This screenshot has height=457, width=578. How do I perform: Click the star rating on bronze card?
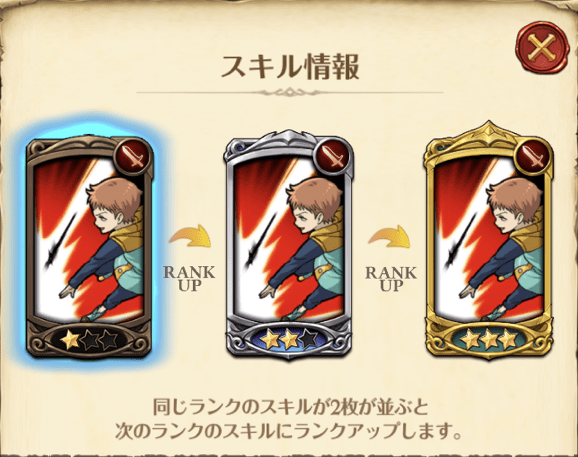click(x=90, y=340)
